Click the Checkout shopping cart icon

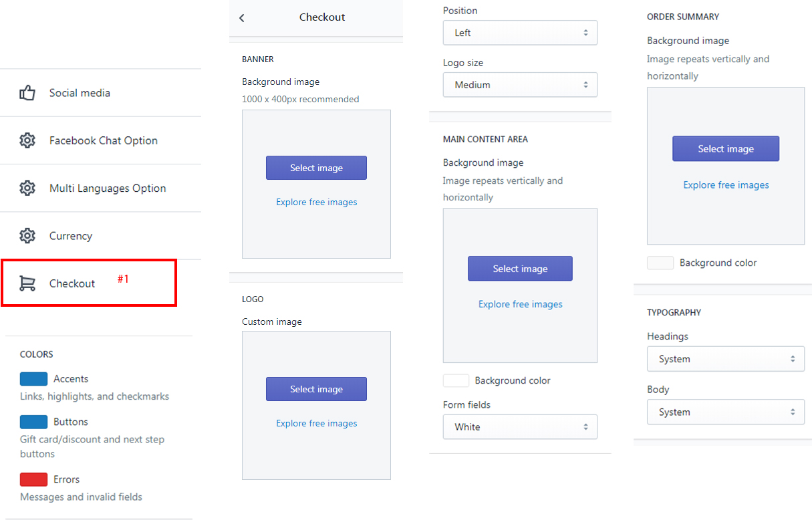(x=27, y=283)
